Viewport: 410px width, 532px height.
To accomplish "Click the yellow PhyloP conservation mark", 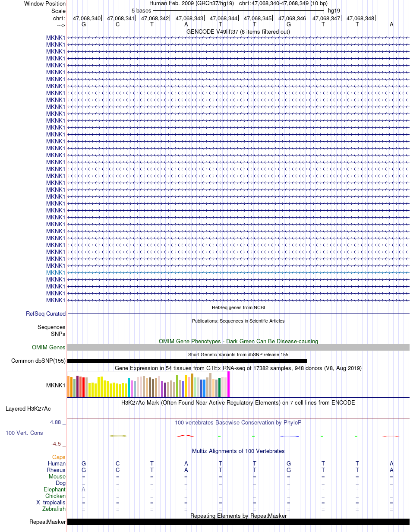I will coord(118,436).
